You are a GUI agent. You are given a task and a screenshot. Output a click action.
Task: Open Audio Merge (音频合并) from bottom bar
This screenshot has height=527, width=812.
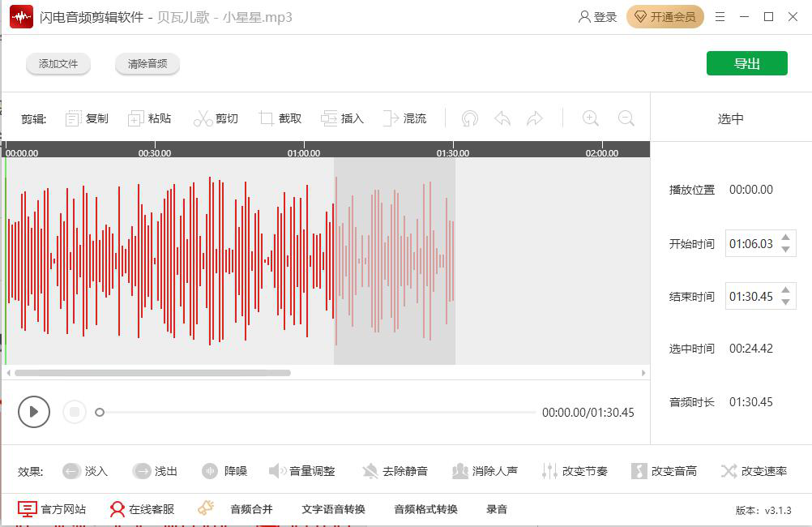pyautogui.click(x=251, y=509)
